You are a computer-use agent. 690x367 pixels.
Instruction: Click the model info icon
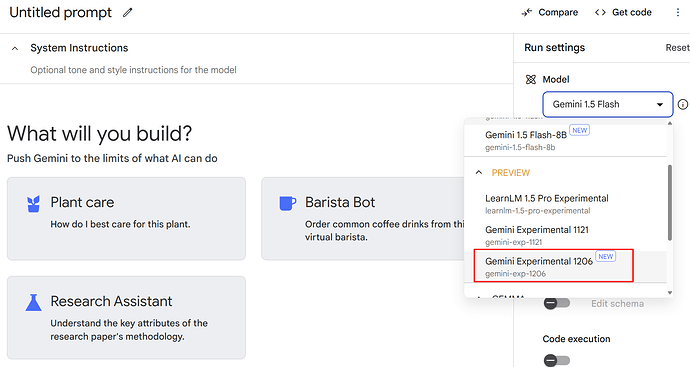pyautogui.click(x=683, y=104)
